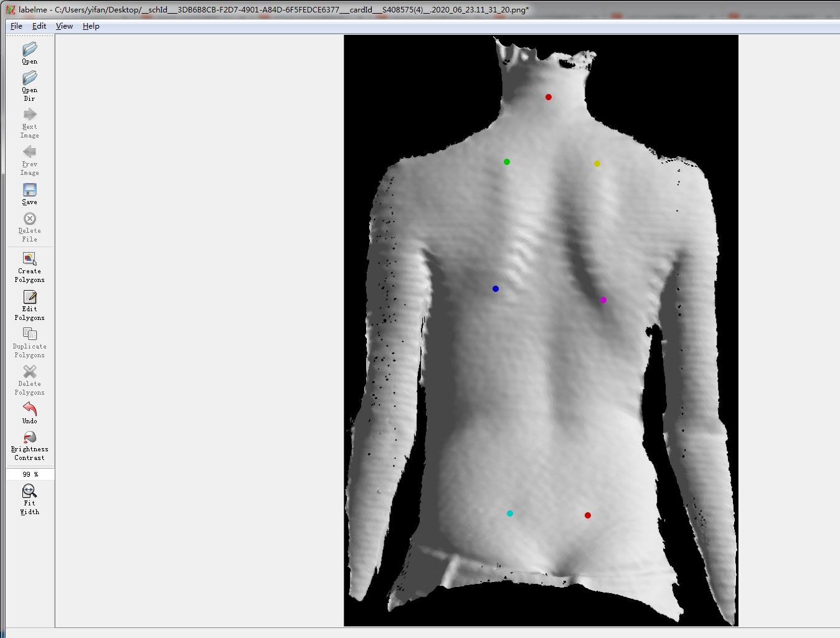This screenshot has width=840, height=638.
Task: Click the Delete Polygons icon
Action: click(29, 372)
